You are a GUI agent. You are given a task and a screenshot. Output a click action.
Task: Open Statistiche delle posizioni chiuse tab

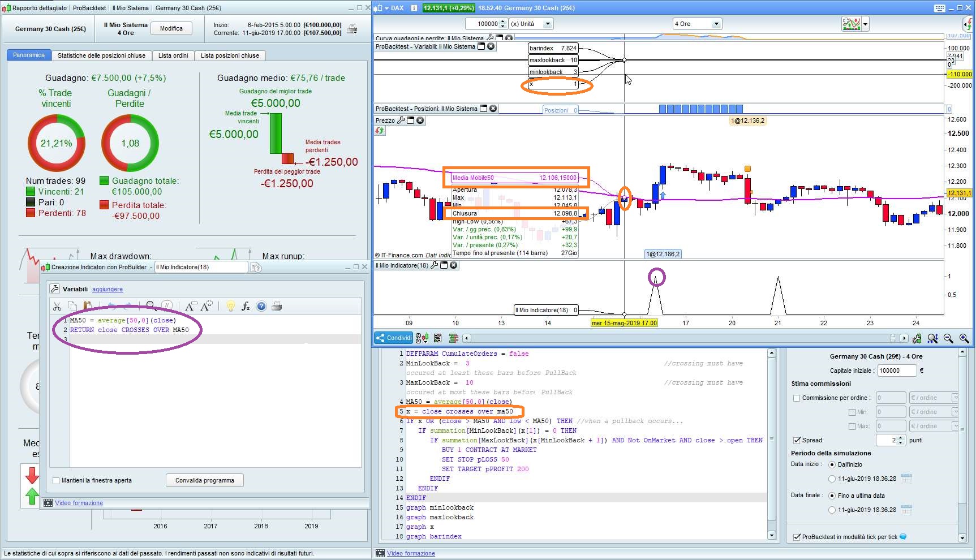coord(101,55)
